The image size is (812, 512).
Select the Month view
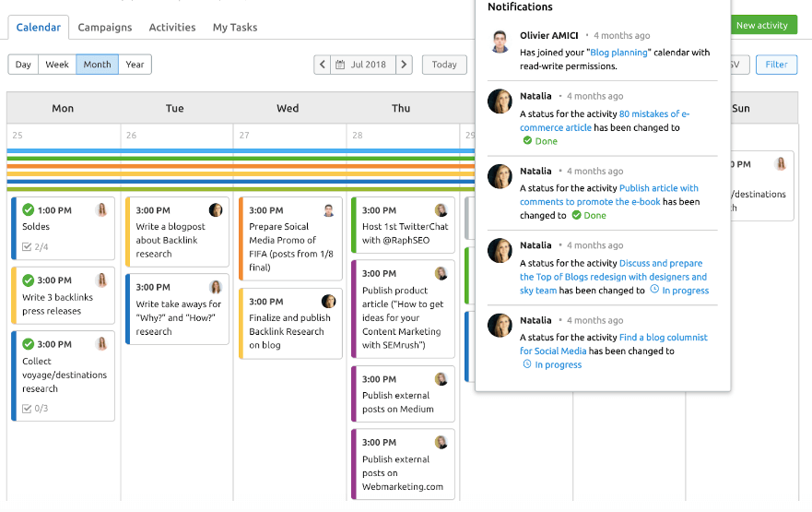pos(98,65)
